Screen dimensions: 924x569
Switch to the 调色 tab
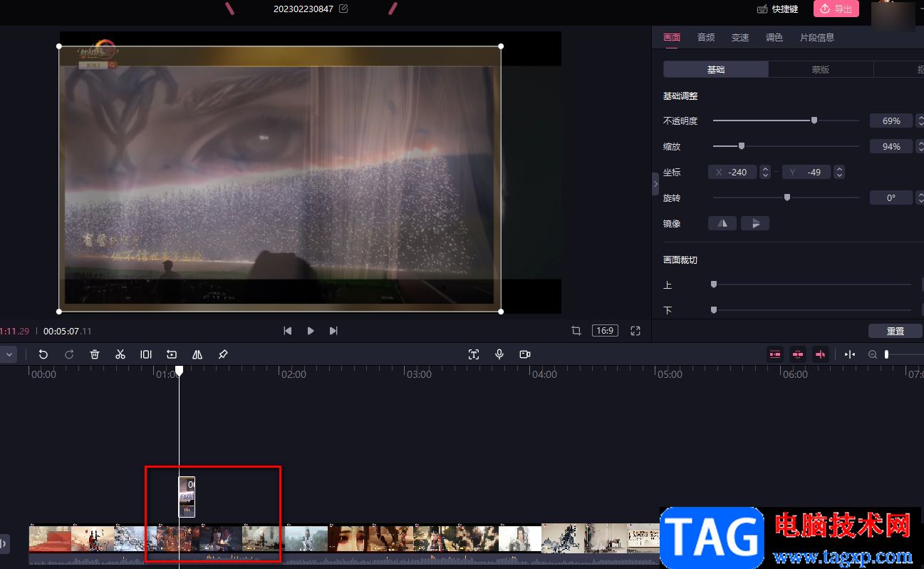(x=774, y=38)
